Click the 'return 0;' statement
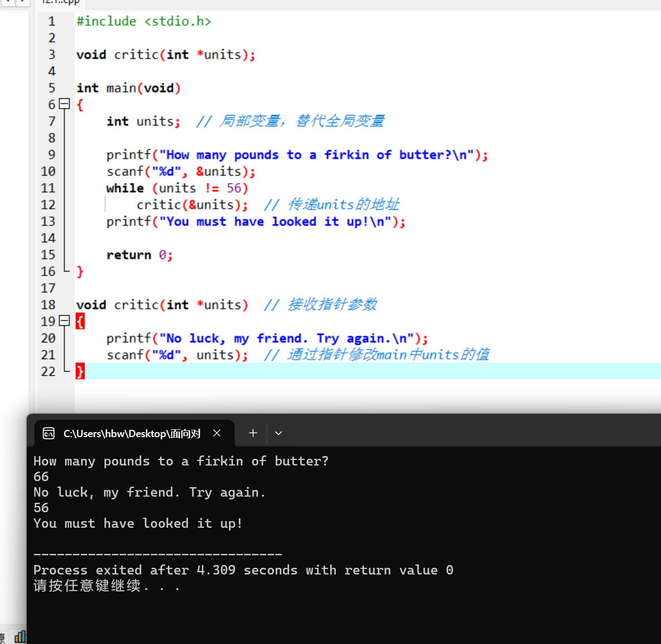Screen dimensions: 661x644 click(140, 255)
